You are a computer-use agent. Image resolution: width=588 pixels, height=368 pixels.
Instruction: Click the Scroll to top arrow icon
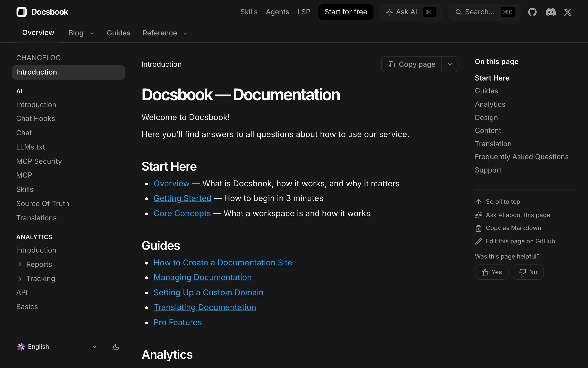[478, 202]
